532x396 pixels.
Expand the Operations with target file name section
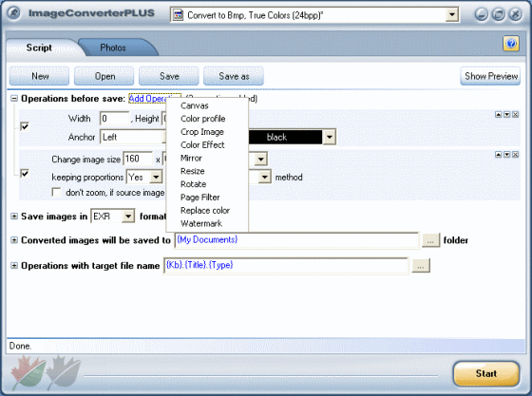(x=14, y=266)
